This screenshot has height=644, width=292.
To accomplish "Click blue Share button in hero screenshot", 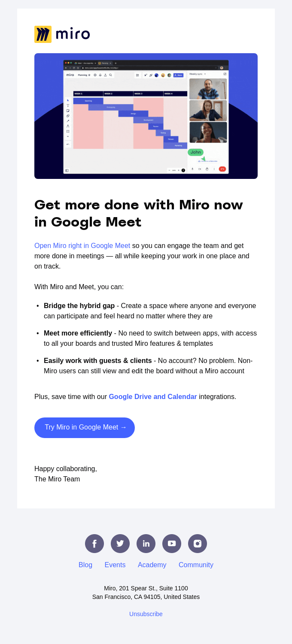I will click(x=178, y=75).
